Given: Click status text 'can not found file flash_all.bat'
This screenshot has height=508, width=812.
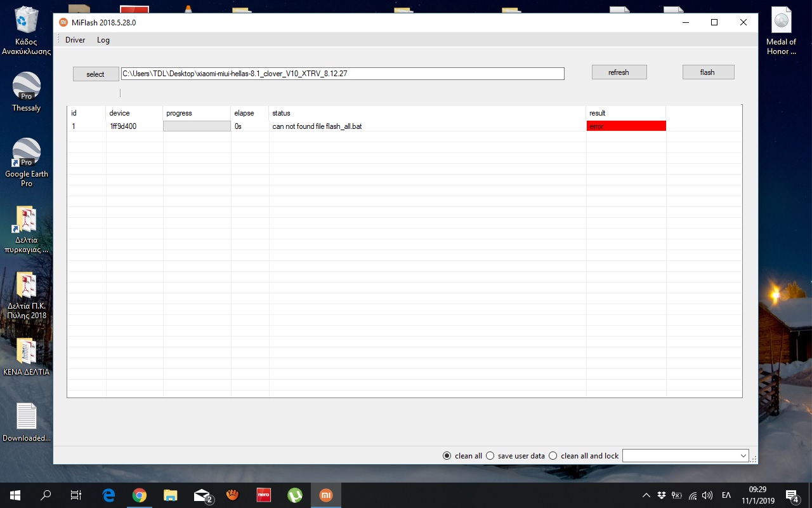Looking at the screenshot, I should [x=317, y=126].
